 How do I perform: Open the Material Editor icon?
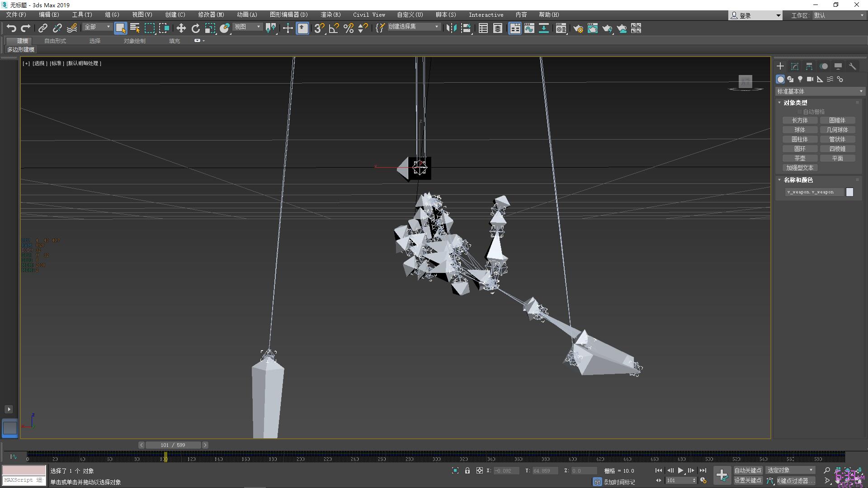[561, 28]
